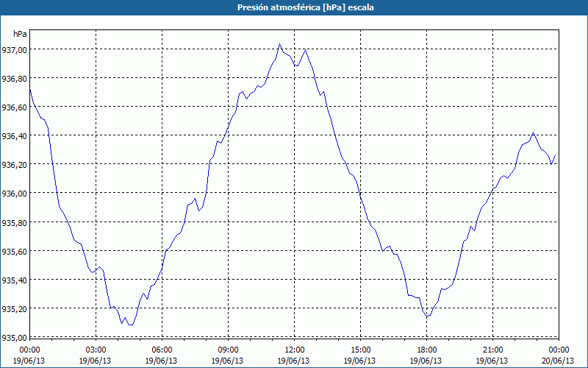
Task: Click the 09:00 time axis label
Action: pyautogui.click(x=229, y=350)
